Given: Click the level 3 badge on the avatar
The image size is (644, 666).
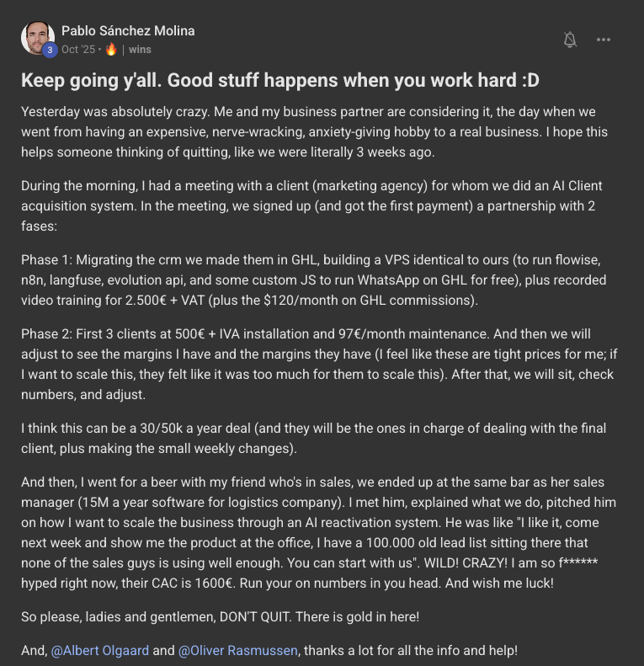Looking at the screenshot, I should click(x=49, y=50).
